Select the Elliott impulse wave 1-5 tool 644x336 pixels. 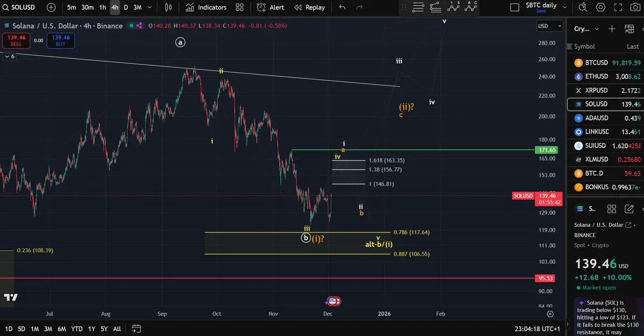point(453,6)
